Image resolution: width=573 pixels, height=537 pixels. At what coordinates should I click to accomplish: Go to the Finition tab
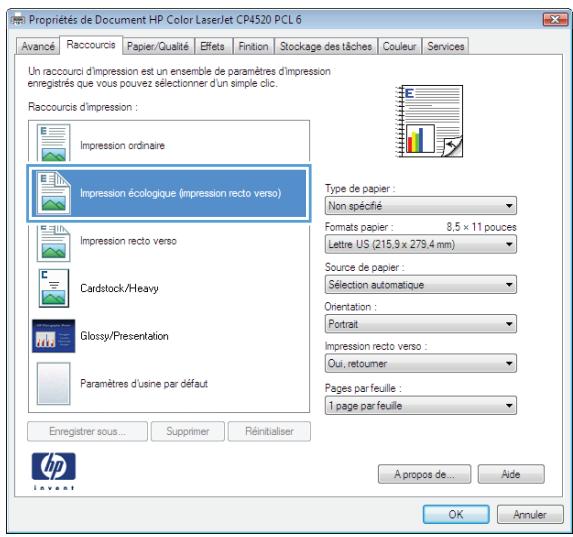pyautogui.click(x=253, y=46)
